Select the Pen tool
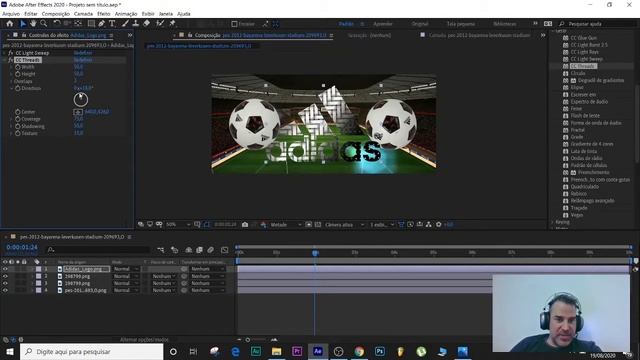The image size is (640, 360). point(102,24)
